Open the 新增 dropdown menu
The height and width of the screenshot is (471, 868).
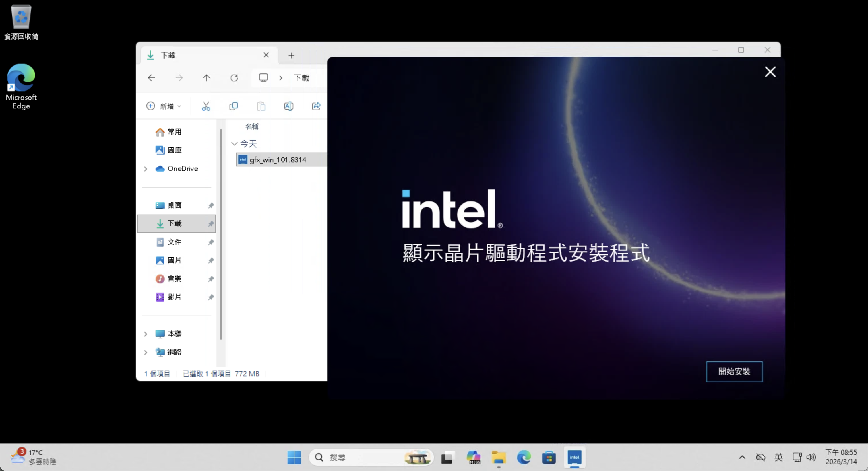pos(164,106)
